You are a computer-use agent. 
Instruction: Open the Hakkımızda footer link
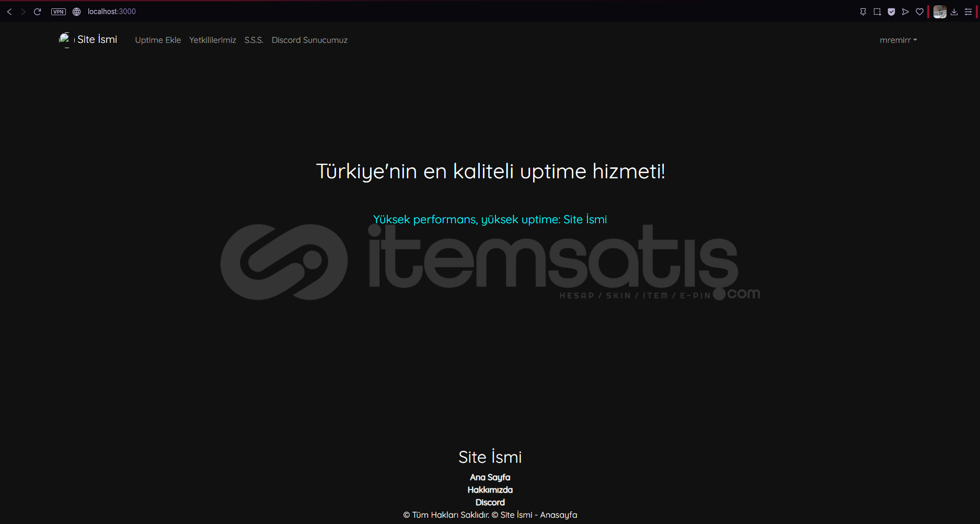(490, 490)
